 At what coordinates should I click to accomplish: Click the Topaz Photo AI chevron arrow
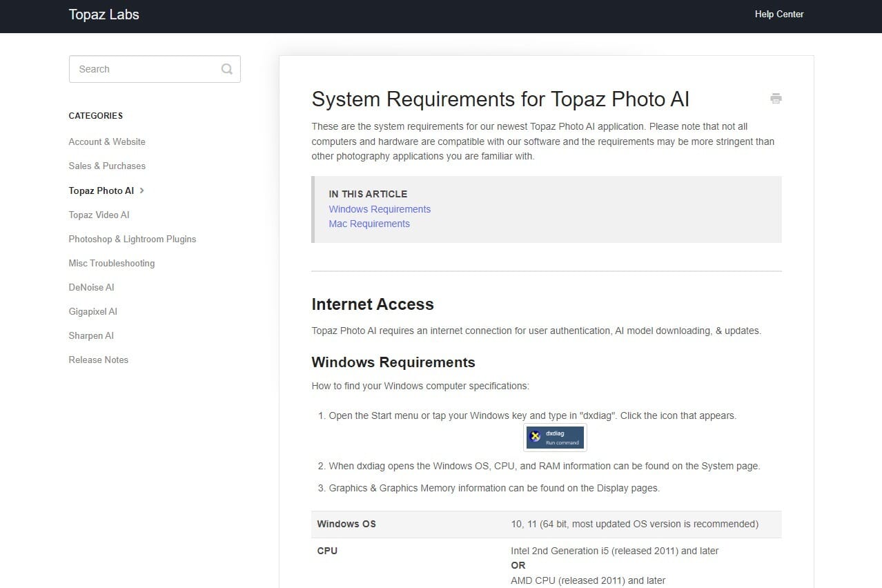click(141, 190)
